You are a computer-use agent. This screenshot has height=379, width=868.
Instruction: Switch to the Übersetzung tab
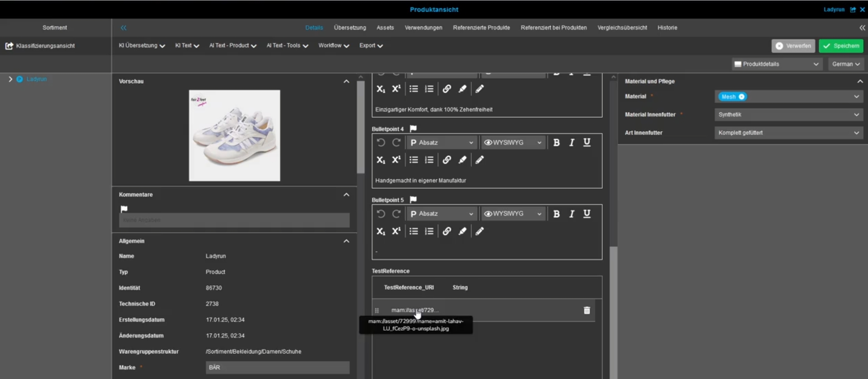[x=350, y=28]
